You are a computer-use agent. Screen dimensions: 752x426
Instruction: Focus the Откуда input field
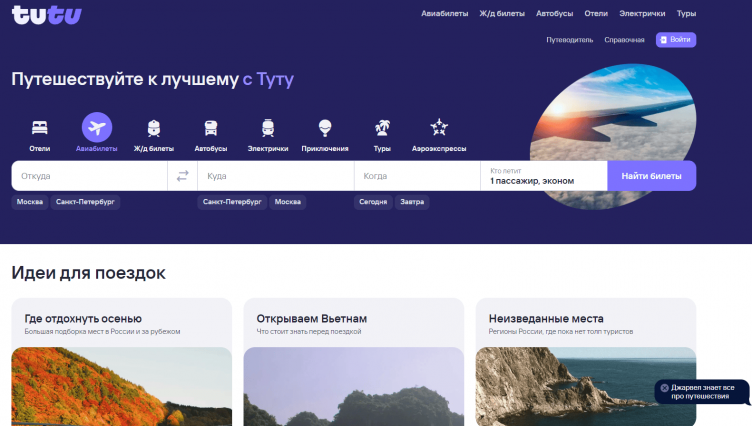click(x=89, y=176)
